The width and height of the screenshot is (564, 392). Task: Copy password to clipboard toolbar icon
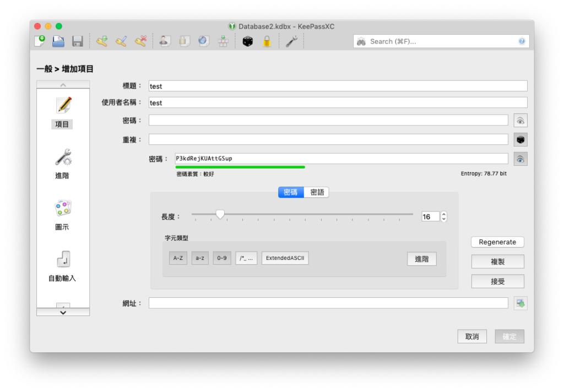[x=184, y=41]
